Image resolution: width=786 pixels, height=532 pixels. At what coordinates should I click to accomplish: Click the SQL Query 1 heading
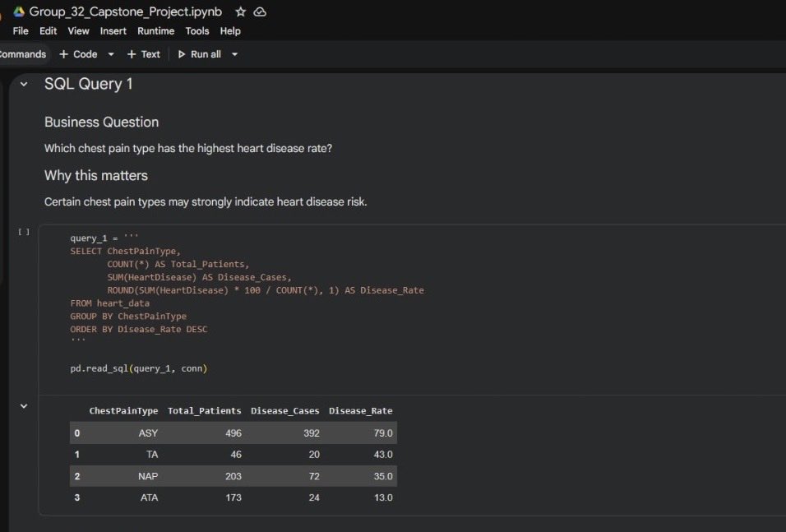pyautogui.click(x=88, y=84)
